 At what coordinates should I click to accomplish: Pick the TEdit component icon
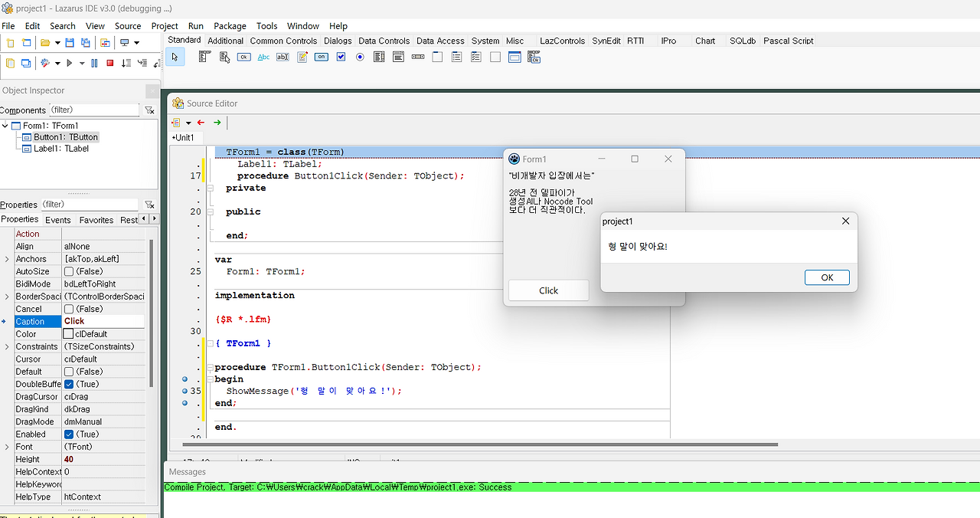pos(283,57)
